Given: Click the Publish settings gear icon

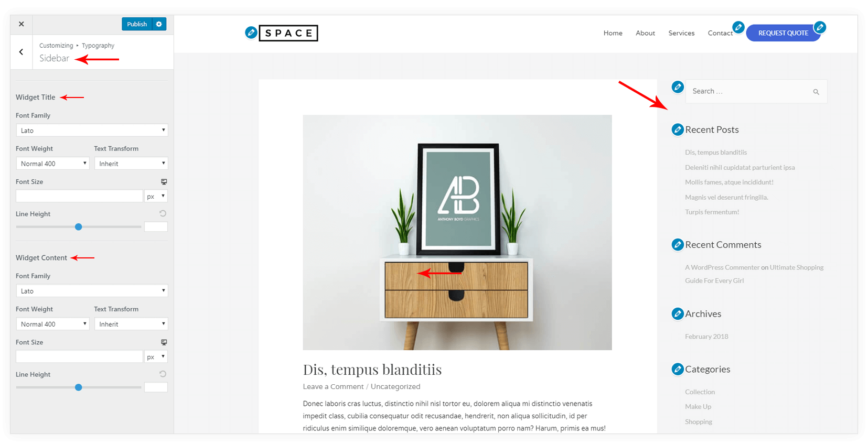Looking at the screenshot, I should [x=159, y=24].
